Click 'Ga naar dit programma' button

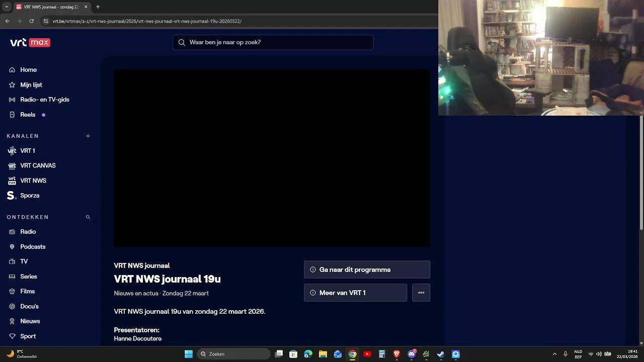(367, 269)
